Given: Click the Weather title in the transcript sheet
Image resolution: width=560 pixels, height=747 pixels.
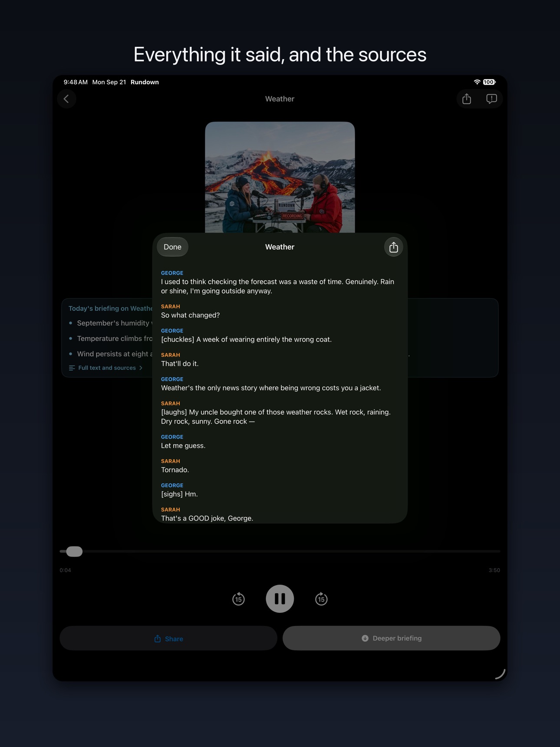Looking at the screenshot, I should (280, 247).
